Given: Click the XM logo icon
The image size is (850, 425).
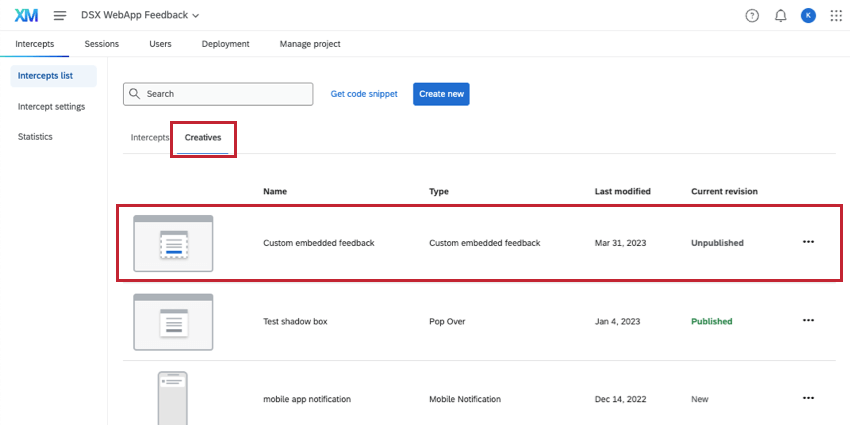Looking at the screenshot, I should pyautogui.click(x=27, y=16).
